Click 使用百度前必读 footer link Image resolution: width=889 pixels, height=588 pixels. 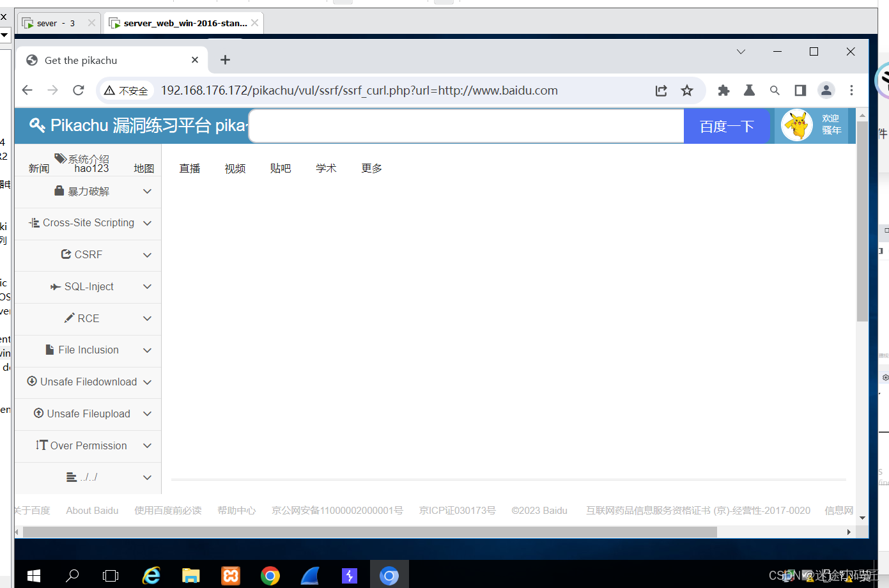pos(168,511)
